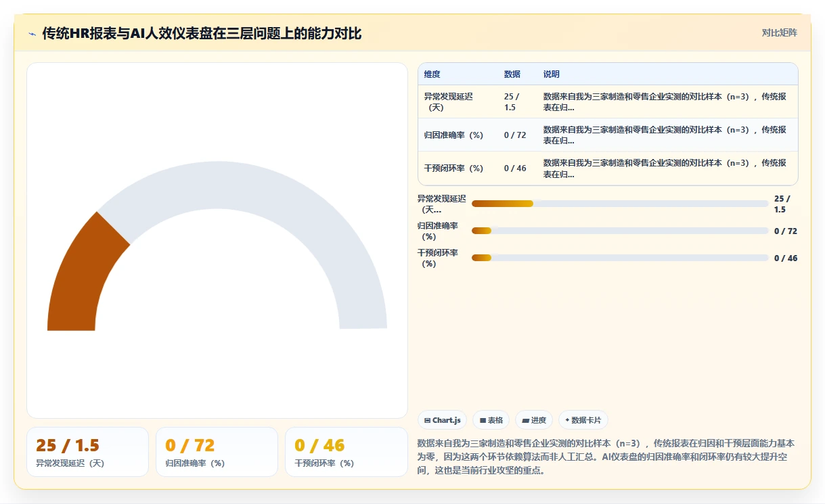Image resolution: width=825 pixels, height=504 pixels.
Task: Click the 表格 tag chip
Action: (491, 420)
